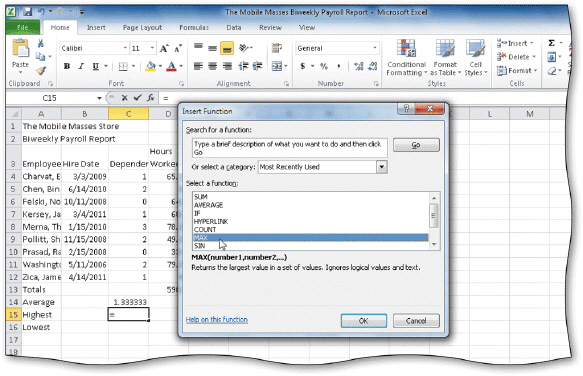Click Cancel in Insert Function dialog
Image resolution: width=583 pixels, height=376 pixels.
416,321
